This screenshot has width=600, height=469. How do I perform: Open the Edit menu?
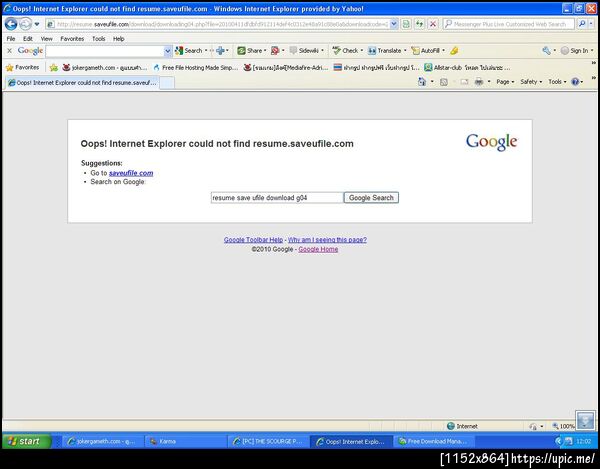28,39
